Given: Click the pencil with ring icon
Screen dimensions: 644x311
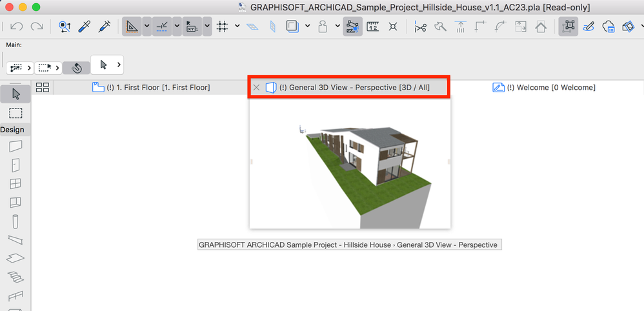Looking at the screenshot, I should [x=588, y=26].
